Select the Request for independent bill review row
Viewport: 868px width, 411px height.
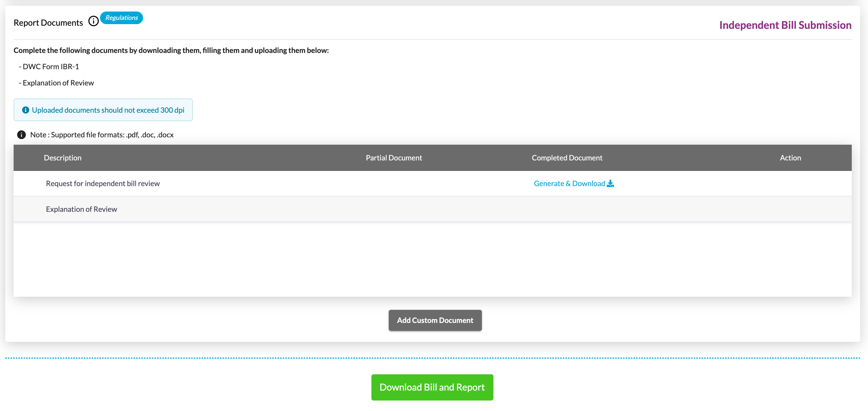tap(103, 183)
